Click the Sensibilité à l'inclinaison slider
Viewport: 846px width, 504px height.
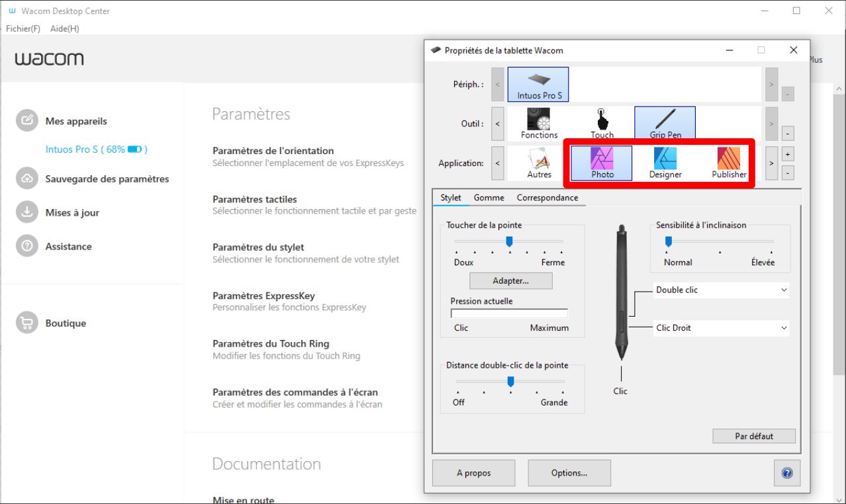point(720,241)
